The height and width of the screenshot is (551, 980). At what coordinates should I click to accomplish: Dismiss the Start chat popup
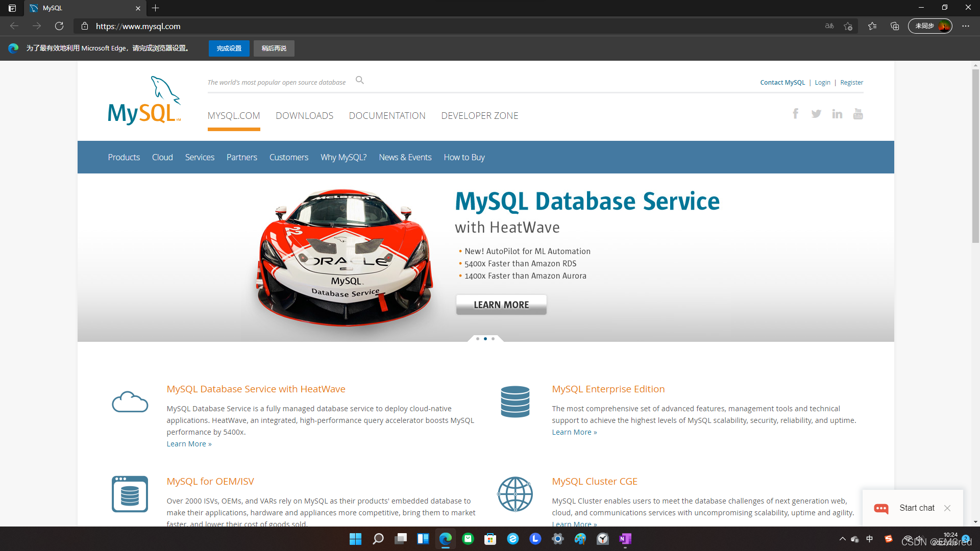tap(947, 508)
